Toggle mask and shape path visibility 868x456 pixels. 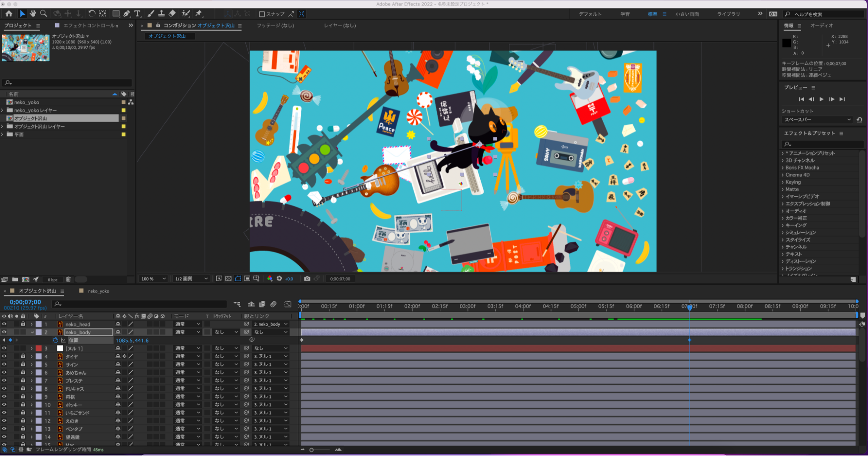click(x=238, y=279)
